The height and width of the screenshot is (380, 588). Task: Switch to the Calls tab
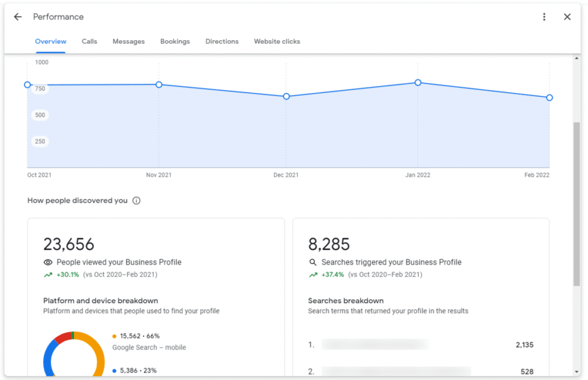(x=89, y=41)
